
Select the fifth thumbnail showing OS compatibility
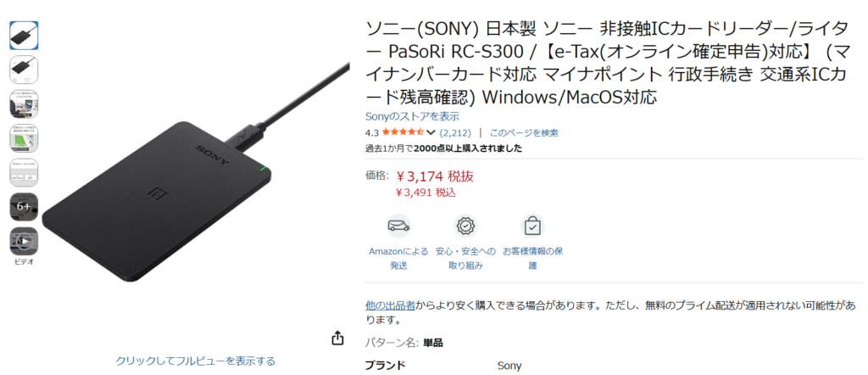[x=24, y=173]
